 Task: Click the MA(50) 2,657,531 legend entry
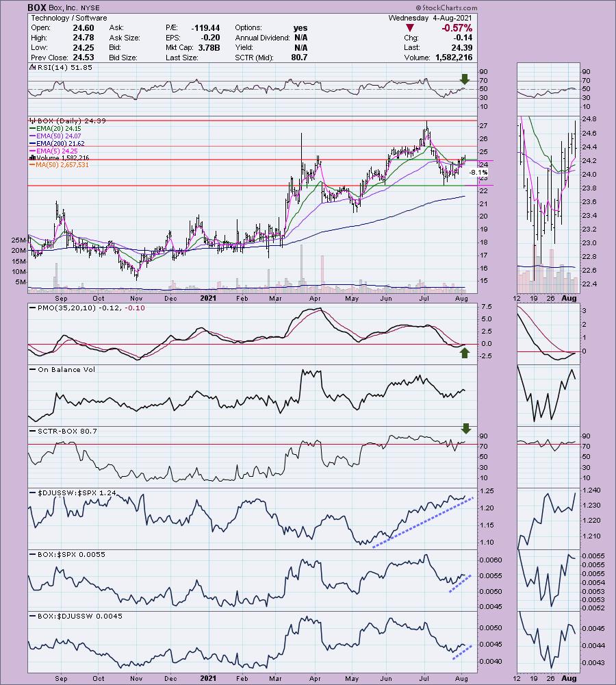pyautogui.click(x=62, y=164)
